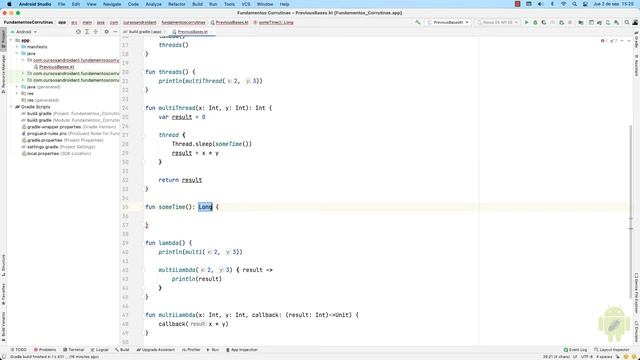Open the Emulator side tool window
Image resolution: width=640 pixels, height=360 pixels.
coord(636,331)
